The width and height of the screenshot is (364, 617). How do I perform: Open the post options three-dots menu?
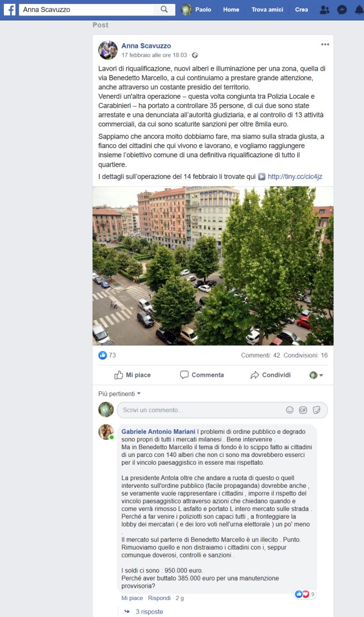click(x=325, y=45)
